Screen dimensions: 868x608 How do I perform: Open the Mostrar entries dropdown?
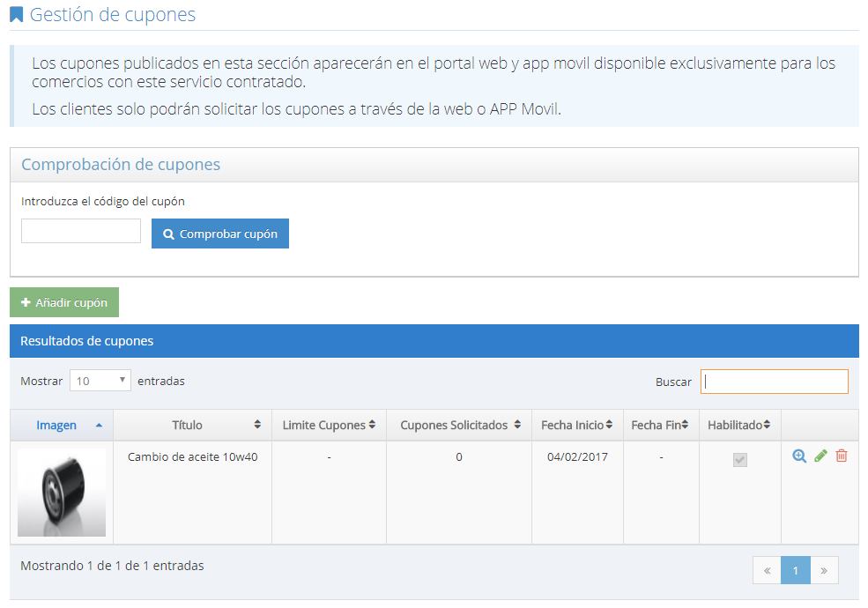100,381
